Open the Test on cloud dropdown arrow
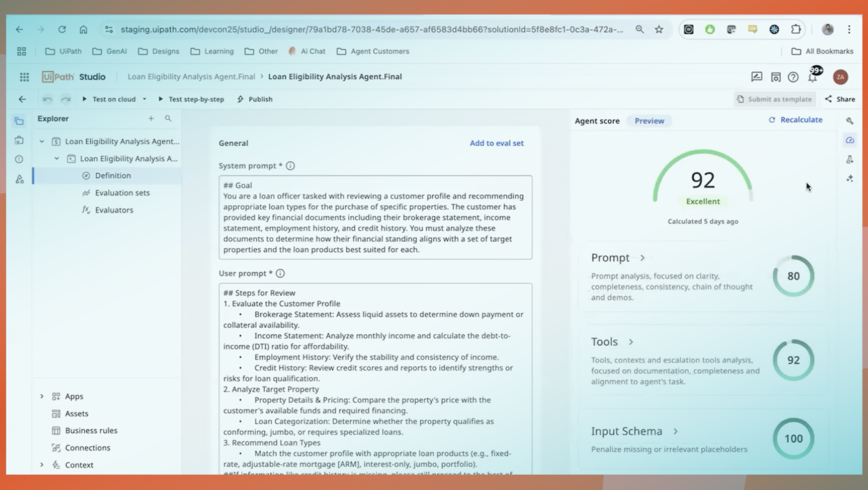The image size is (868, 490). pos(144,100)
